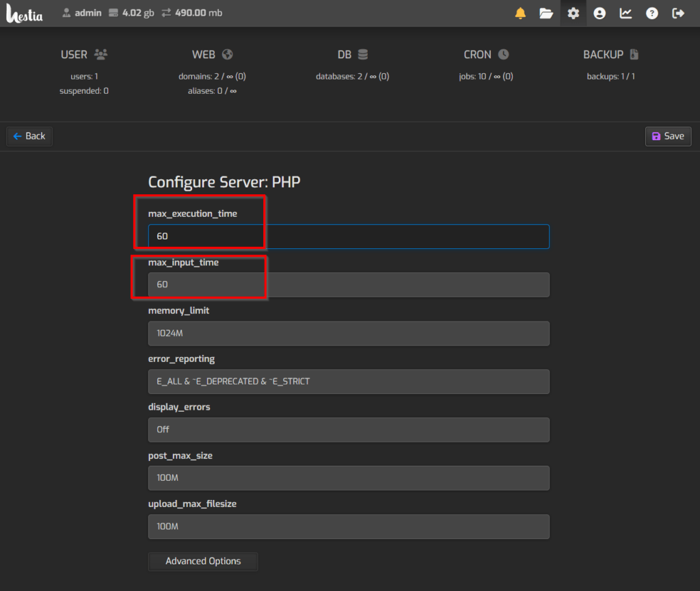Open the notifications bell icon

[520, 12]
